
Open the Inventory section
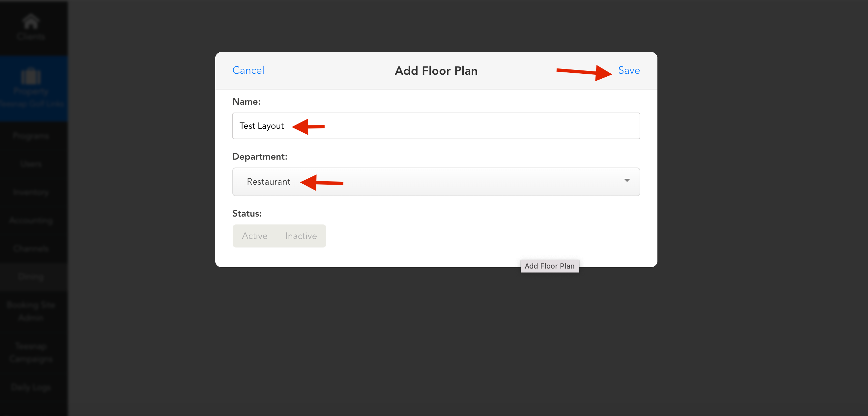[31, 192]
